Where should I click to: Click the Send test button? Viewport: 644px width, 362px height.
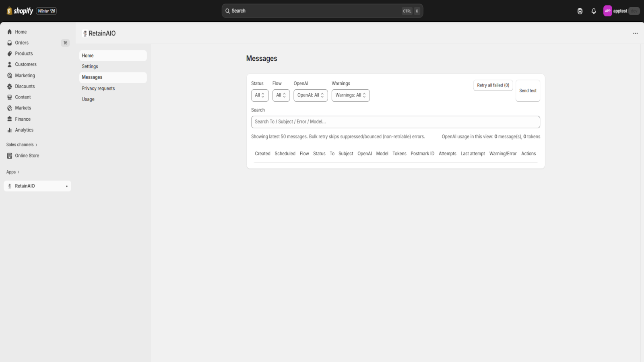pyautogui.click(x=527, y=90)
